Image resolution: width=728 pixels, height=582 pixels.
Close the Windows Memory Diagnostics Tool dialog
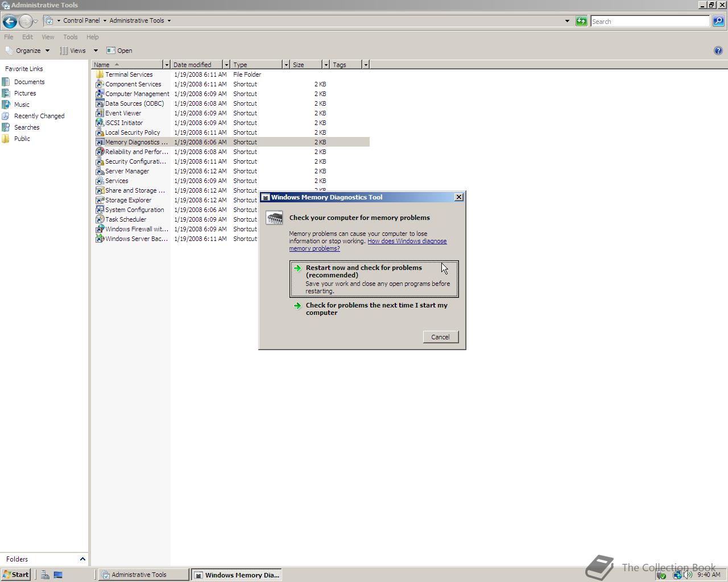tap(459, 197)
